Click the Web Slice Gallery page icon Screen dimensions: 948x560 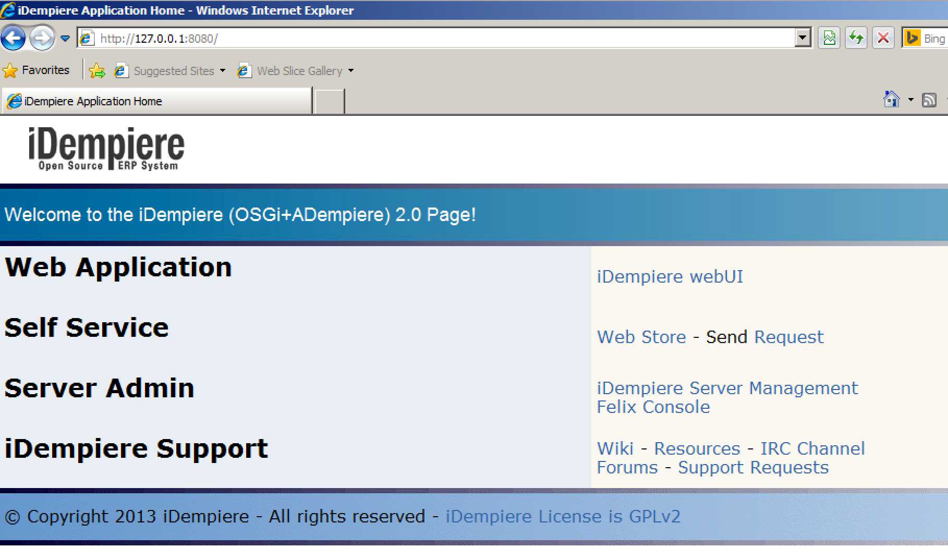(x=244, y=70)
